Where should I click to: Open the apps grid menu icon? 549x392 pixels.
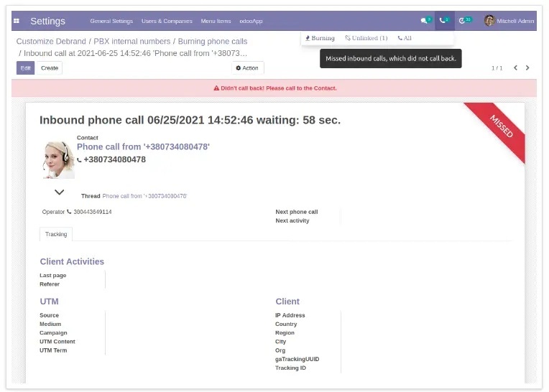click(17, 21)
